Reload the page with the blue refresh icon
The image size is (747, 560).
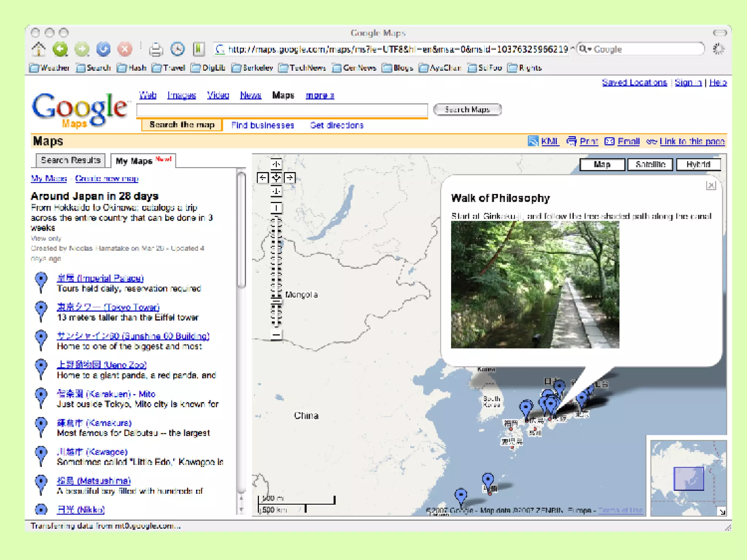click(103, 49)
